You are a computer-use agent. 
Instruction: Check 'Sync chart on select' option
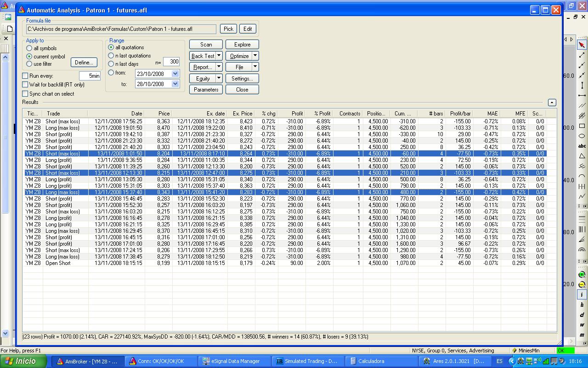click(25, 94)
